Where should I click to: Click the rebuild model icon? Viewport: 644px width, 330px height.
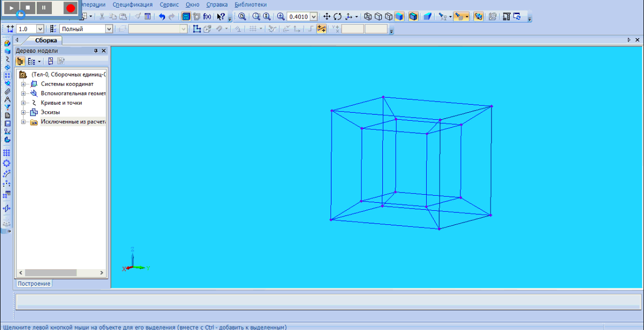517,17
